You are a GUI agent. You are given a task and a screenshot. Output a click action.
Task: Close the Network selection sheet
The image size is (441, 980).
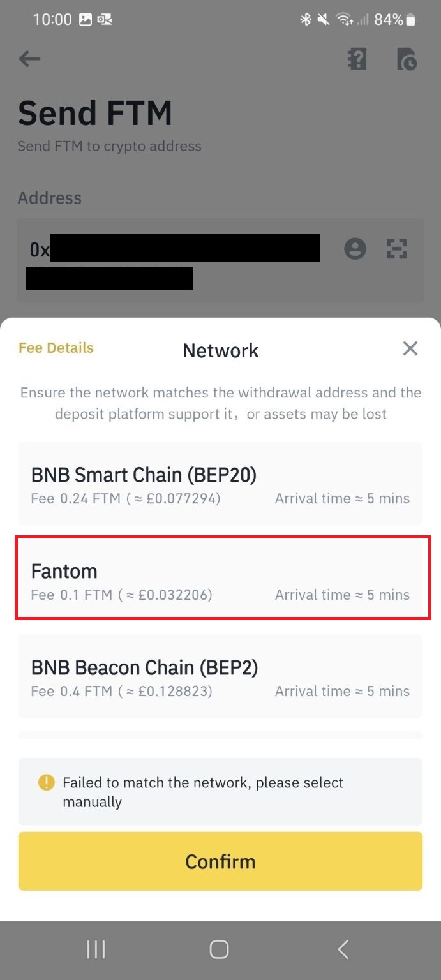[x=410, y=348]
